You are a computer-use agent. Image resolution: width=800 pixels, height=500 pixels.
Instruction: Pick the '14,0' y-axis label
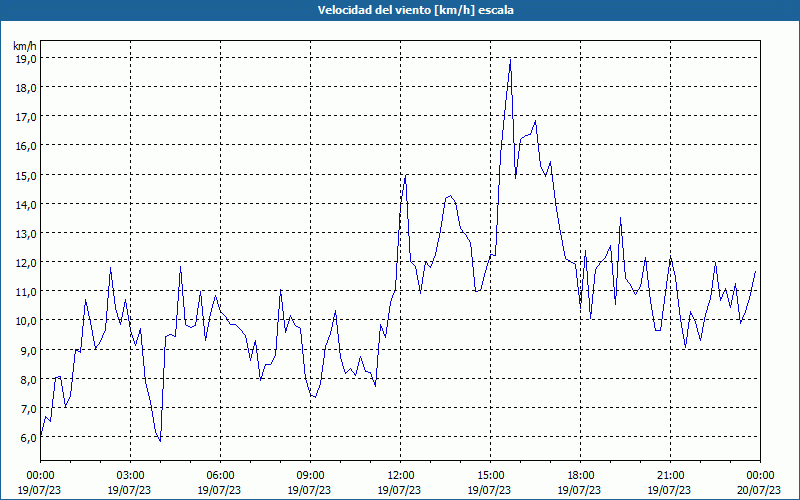(26, 205)
